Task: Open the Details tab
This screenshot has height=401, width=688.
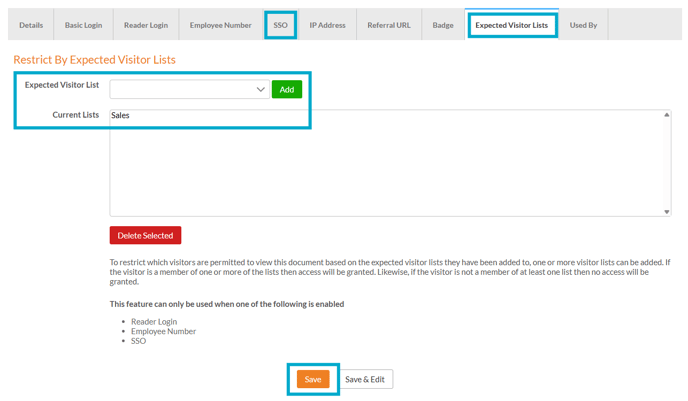Action: 31,25
